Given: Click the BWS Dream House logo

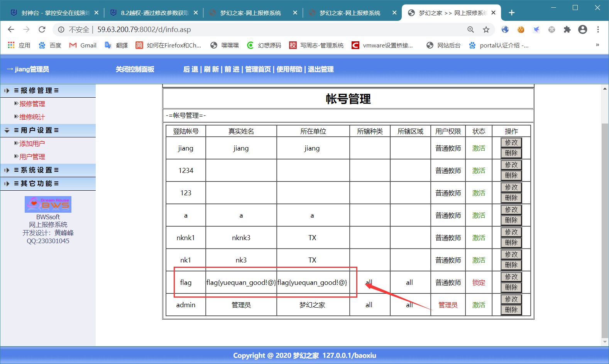Looking at the screenshot, I should (x=48, y=204).
